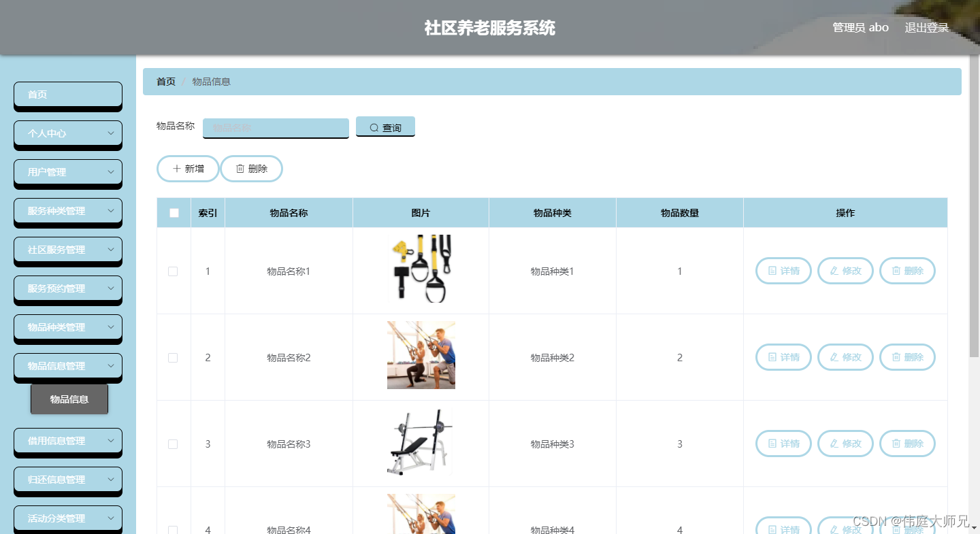Open the couple exercising image in row 2

pos(421,355)
